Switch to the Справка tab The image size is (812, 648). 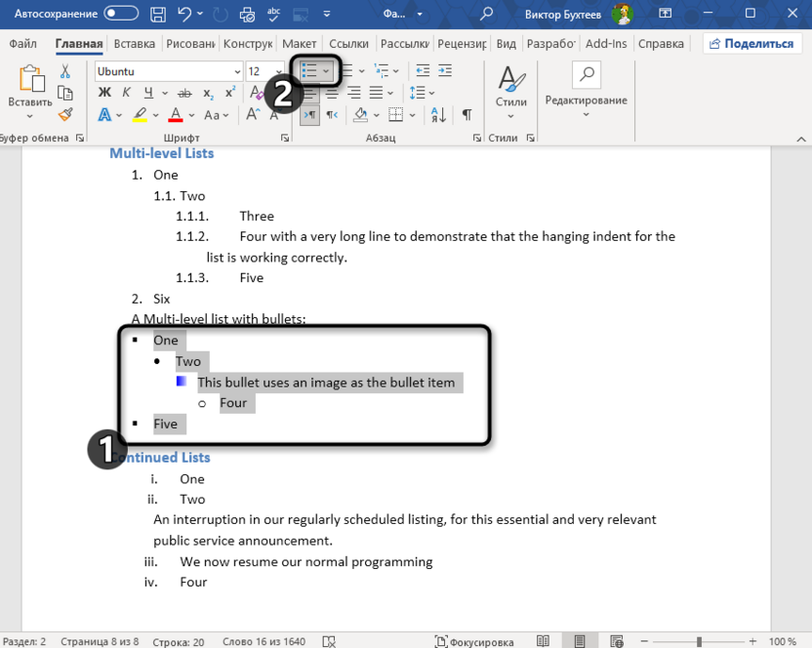point(661,44)
